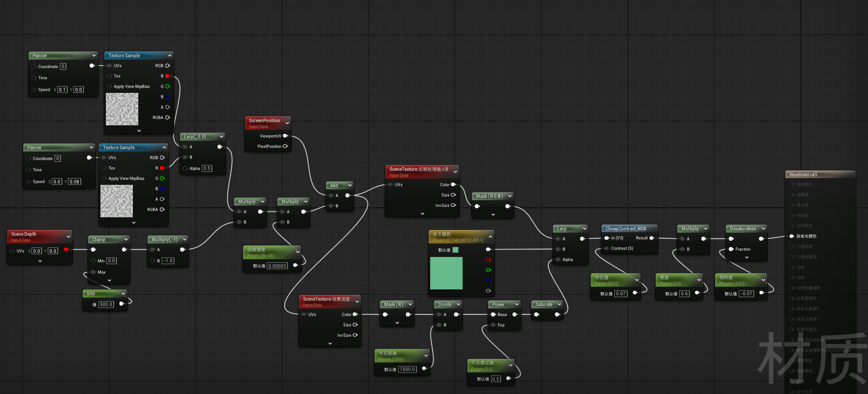Open the ScreenPosition node header dropdown arrow

(287, 123)
